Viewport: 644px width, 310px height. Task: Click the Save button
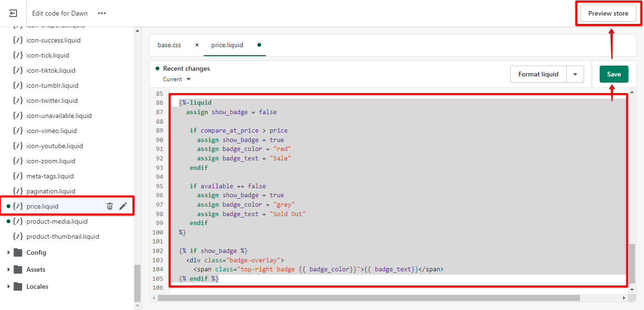(614, 74)
